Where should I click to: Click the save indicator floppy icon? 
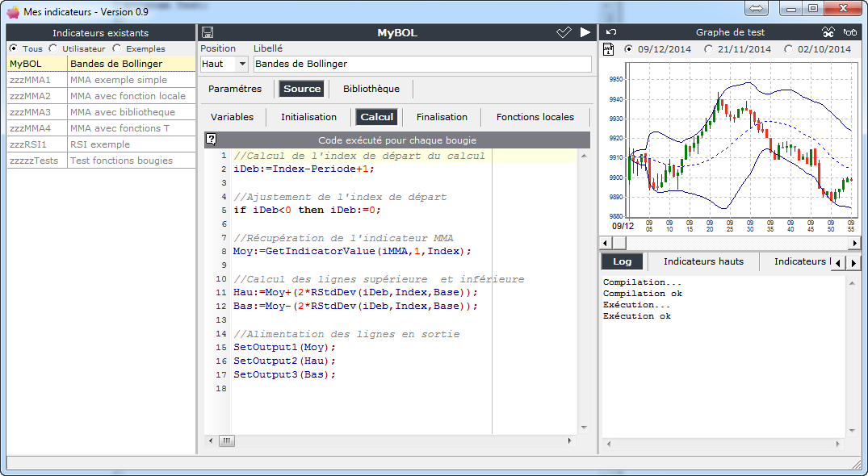208,32
